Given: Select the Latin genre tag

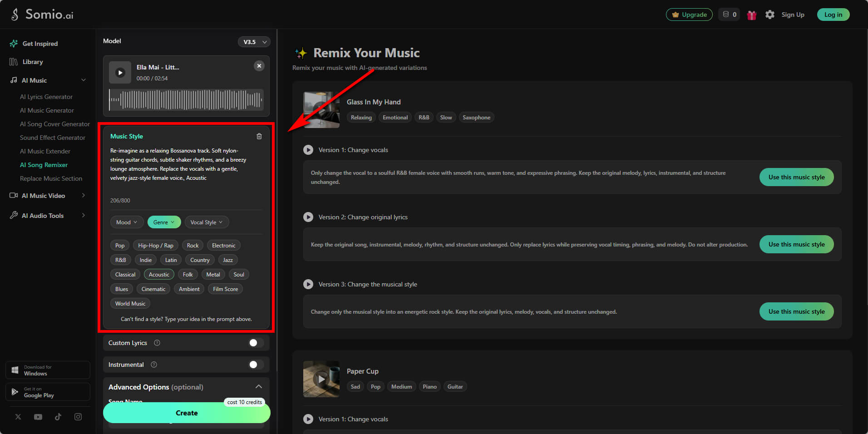Looking at the screenshot, I should (171, 260).
